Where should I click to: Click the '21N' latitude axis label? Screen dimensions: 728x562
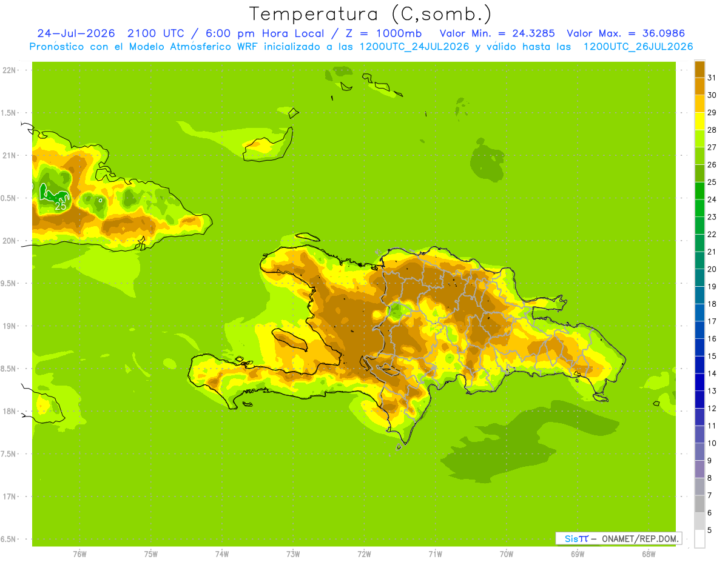coord(9,155)
